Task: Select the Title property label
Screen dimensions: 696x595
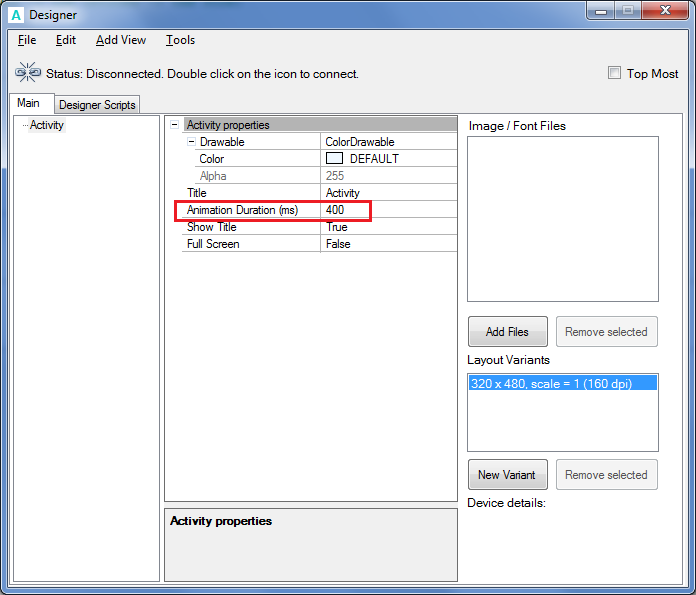Action: tap(197, 193)
